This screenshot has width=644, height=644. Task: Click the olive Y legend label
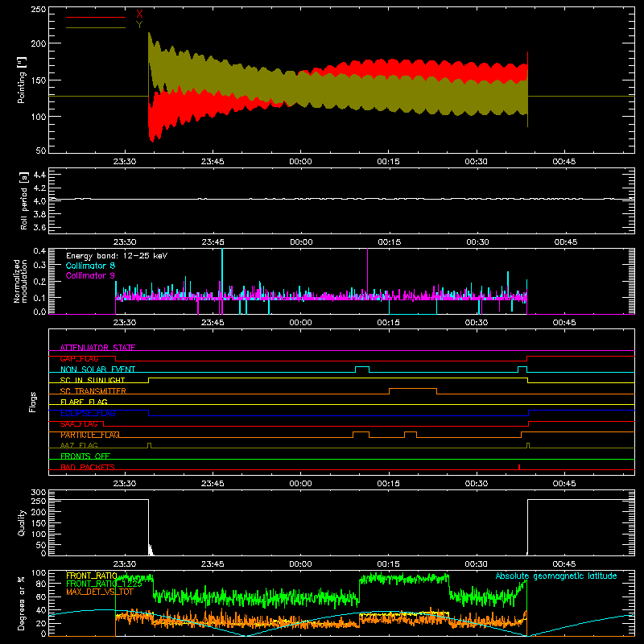(x=139, y=25)
